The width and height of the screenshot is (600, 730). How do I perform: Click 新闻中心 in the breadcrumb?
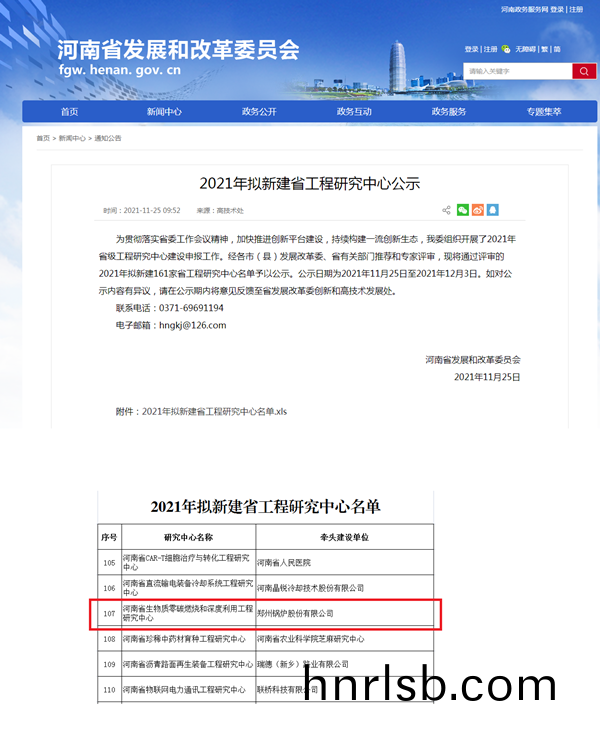72,138
